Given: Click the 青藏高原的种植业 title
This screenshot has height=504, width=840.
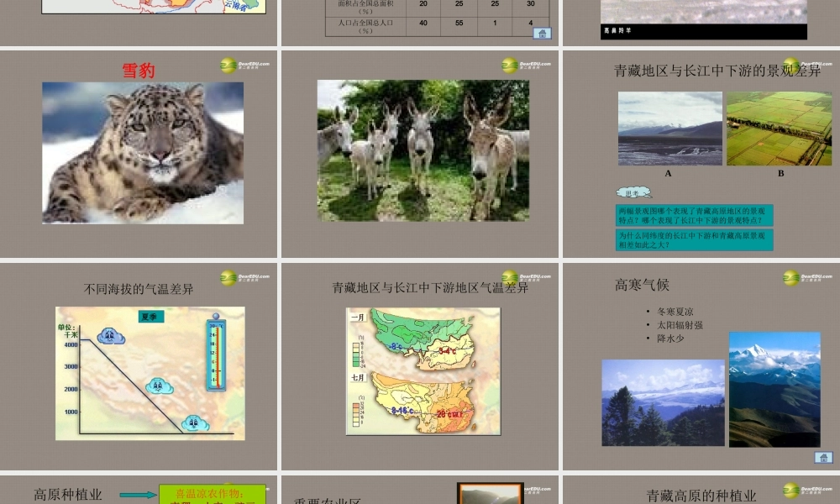Looking at the screenshot, I should pos(701,496).
